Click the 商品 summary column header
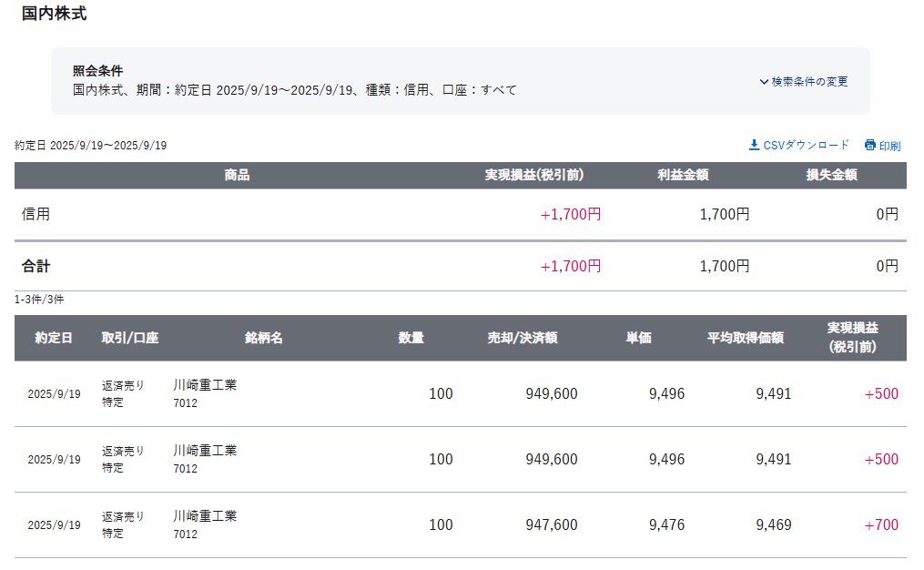This screenshot has height=570, width=924. tap(237, 176)
